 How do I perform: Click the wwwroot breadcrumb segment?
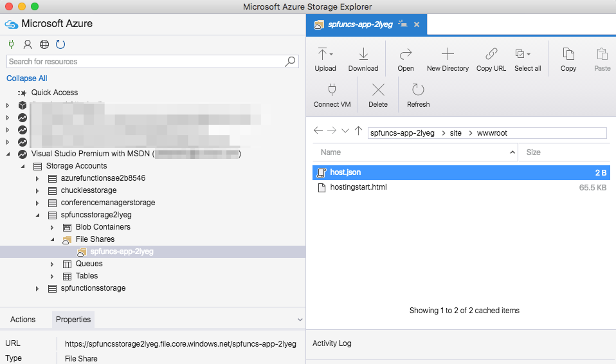click(492, 133)
